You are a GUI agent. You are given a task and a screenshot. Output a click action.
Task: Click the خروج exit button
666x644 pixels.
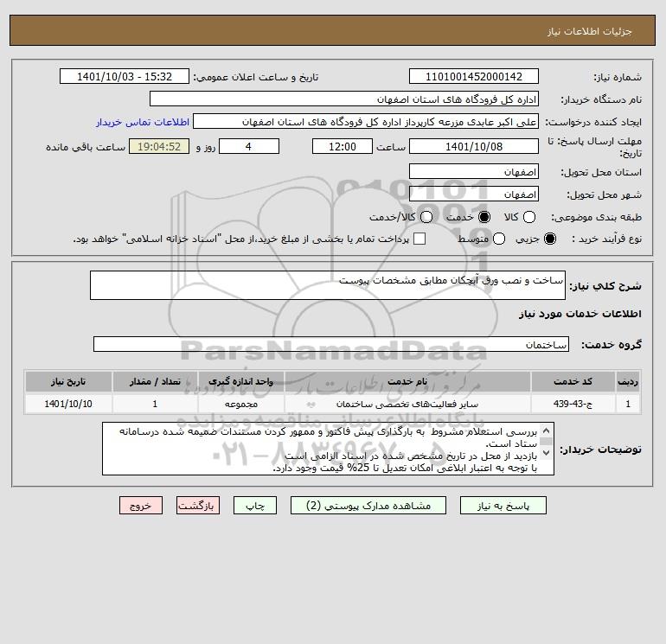141,505
